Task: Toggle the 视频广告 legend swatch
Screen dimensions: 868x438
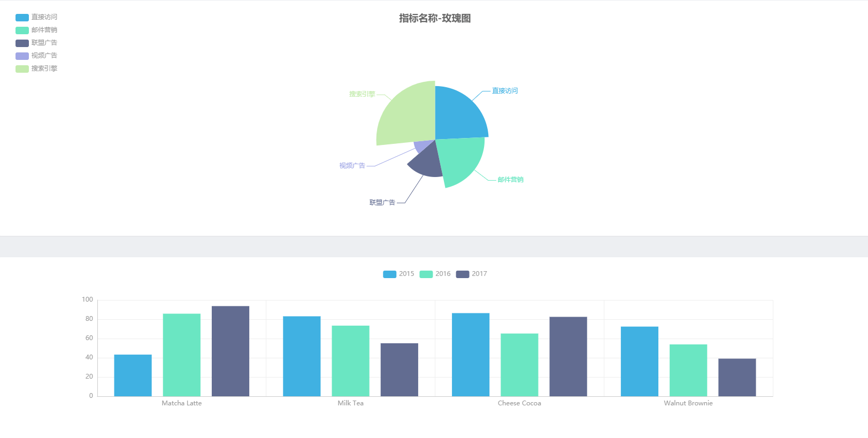Action: click(22, 56)
